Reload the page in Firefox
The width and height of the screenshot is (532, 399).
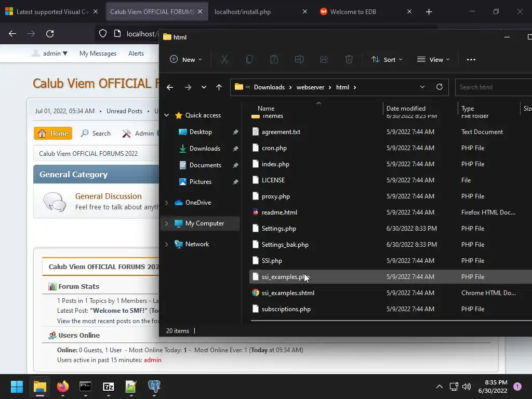[50, 34]
